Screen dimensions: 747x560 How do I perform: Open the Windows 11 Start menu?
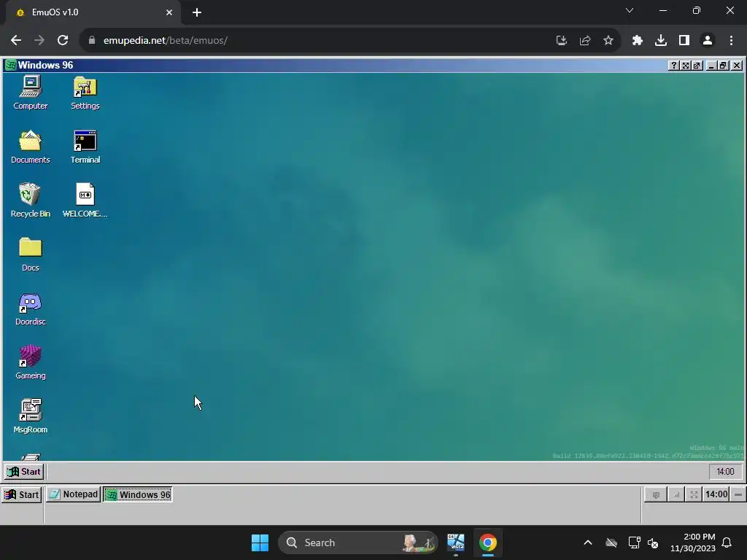[260, 542]
